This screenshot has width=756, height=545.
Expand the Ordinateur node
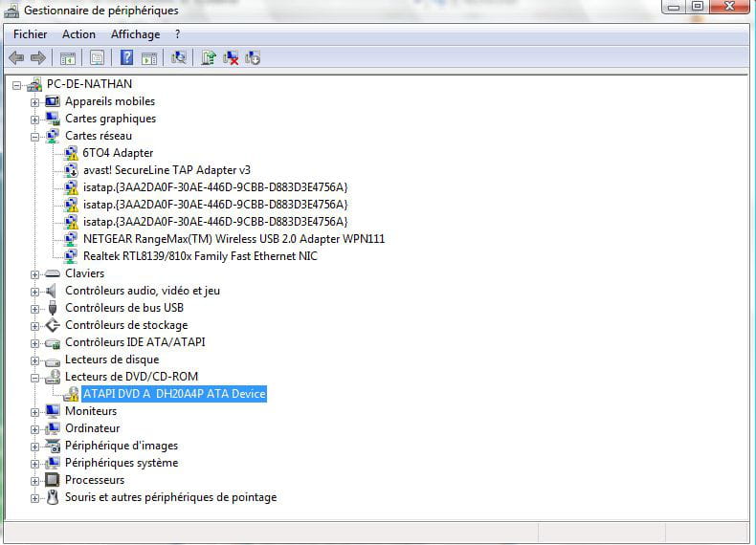34,429
